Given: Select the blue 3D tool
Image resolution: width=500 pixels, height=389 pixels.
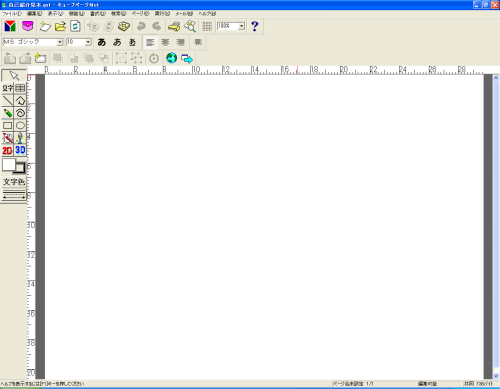Looking at the screenshot, I should tap(20, 150).
